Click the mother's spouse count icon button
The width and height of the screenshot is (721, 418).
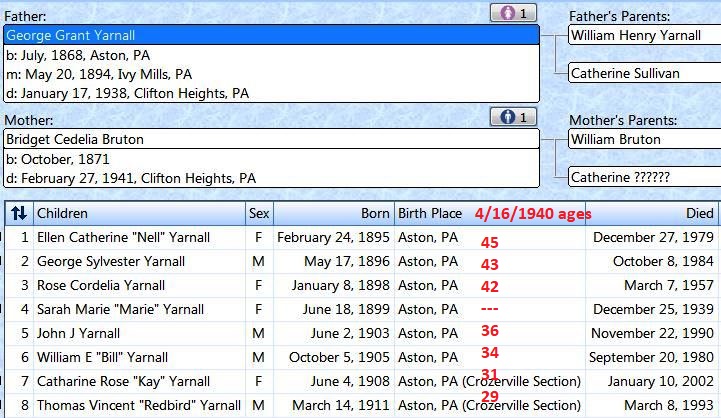(514, 117)
